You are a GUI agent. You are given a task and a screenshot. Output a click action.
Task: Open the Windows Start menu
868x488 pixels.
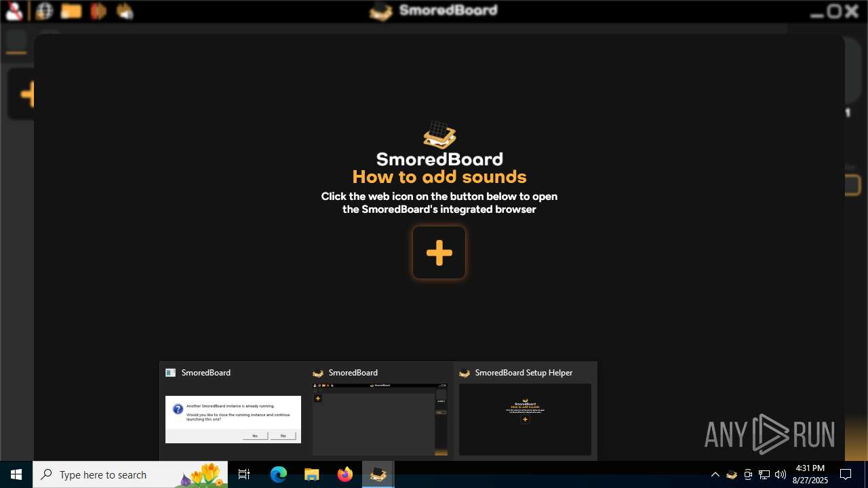coord(16,474)
